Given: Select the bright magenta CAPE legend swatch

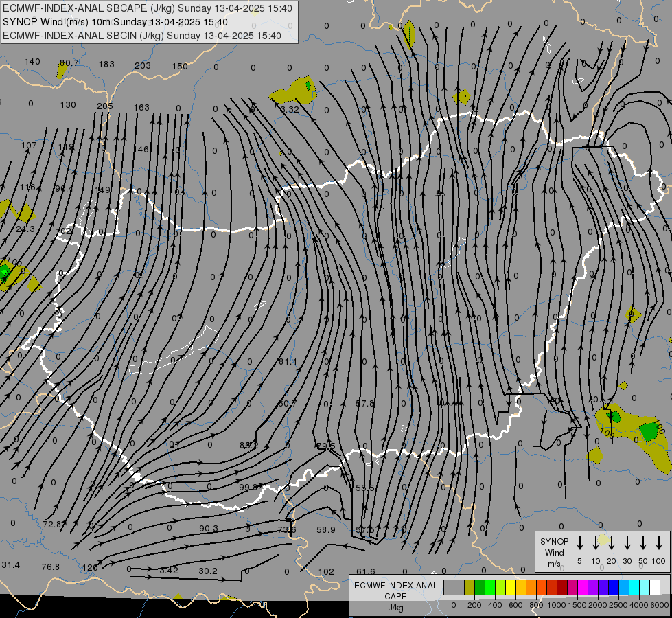Looking at the screenshot, I should tap(583, 587).
